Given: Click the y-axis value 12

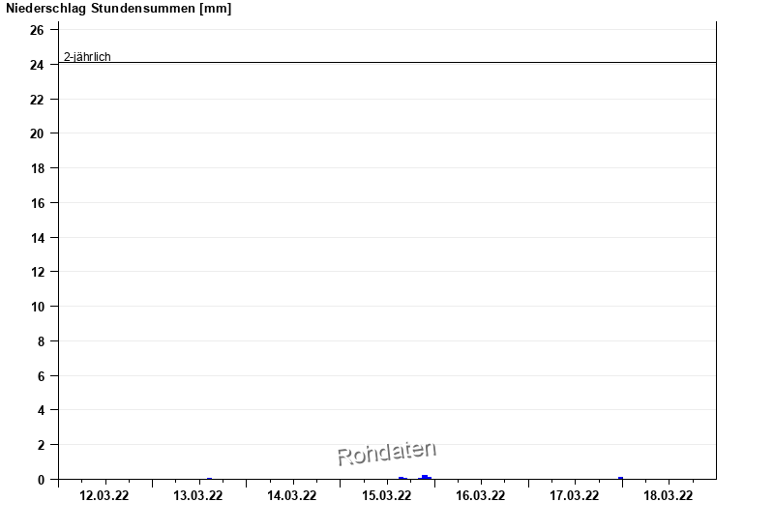Looking at the screenshot, I should click(37, 272).
